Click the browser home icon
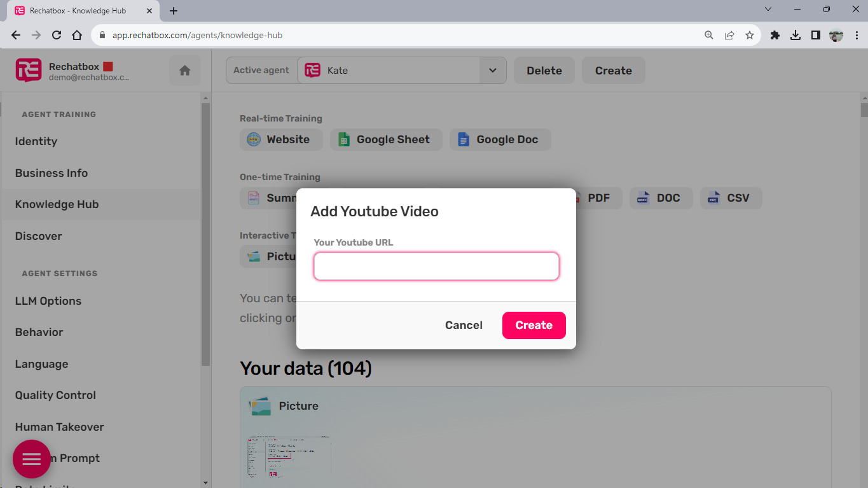This screenshot has width=868, height=488. (x=77, y=36)
